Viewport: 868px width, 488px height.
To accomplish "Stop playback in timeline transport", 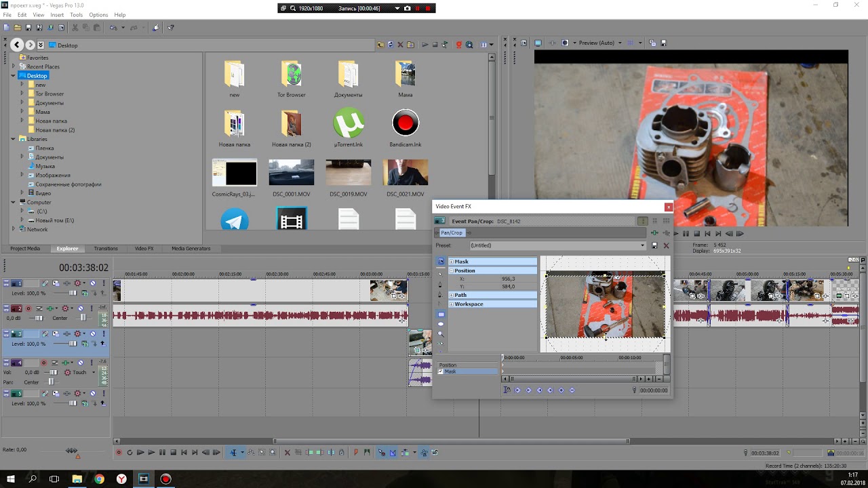I will tap(174, 452).
